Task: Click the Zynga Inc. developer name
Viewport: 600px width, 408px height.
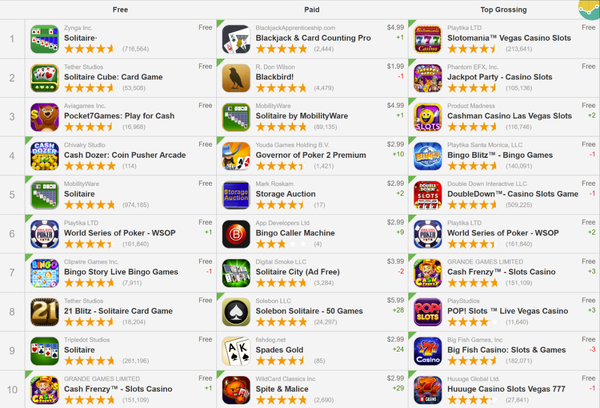Action: point(78,28)
